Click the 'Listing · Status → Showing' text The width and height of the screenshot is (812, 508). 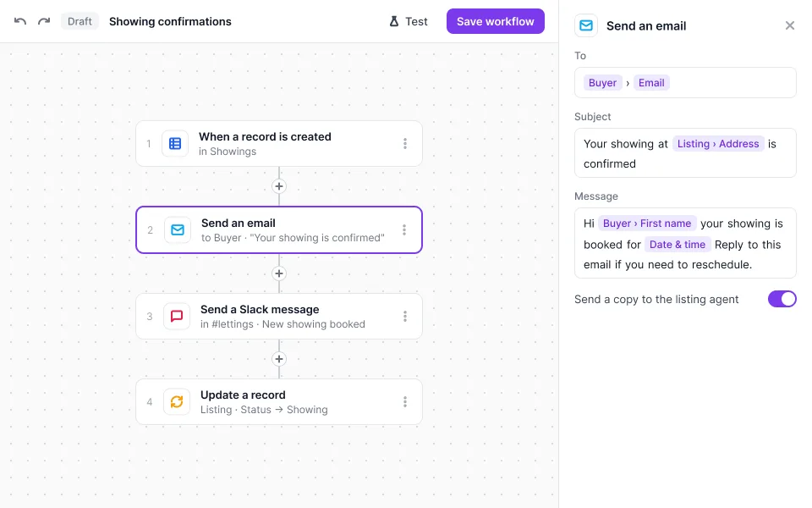pyautogui.click(x=264, y=410)
